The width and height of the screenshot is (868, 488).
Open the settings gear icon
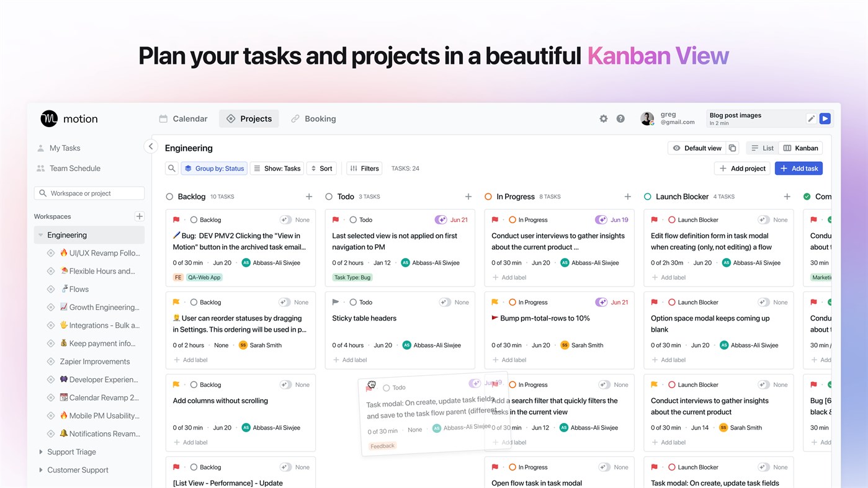(603, 118)
